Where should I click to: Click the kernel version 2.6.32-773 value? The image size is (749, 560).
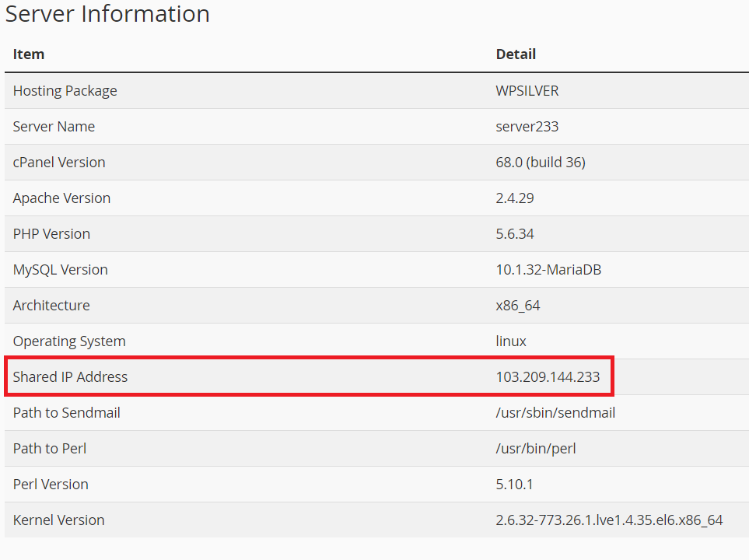pyautogui.click(x=609, y=520)
